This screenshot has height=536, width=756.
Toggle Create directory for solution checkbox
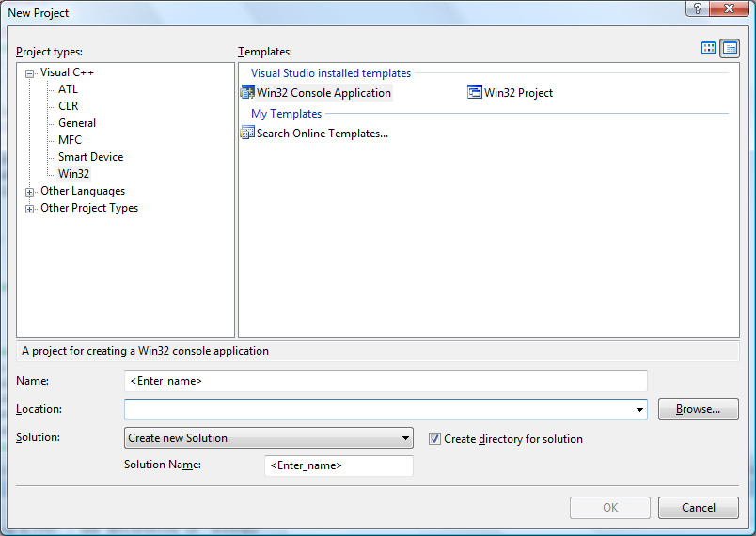tap(434, 438)
